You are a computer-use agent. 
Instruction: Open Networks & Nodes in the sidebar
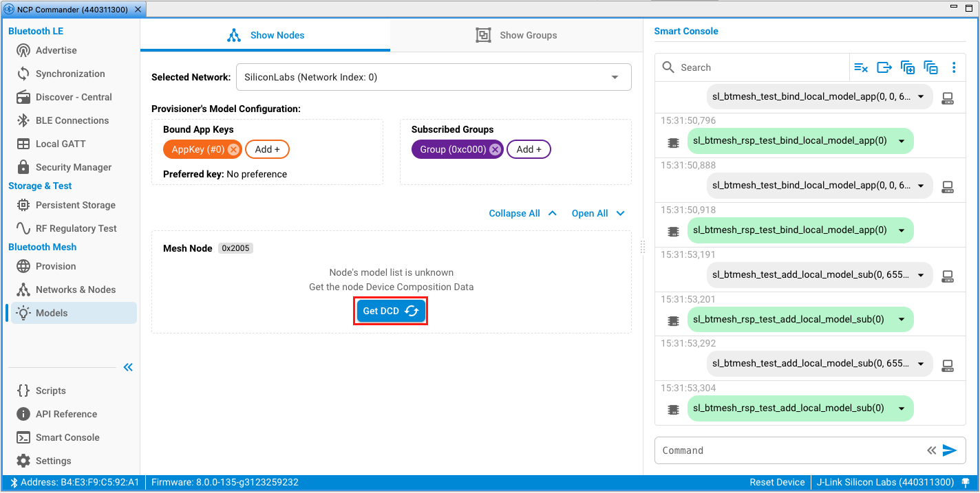coord(76,289)
